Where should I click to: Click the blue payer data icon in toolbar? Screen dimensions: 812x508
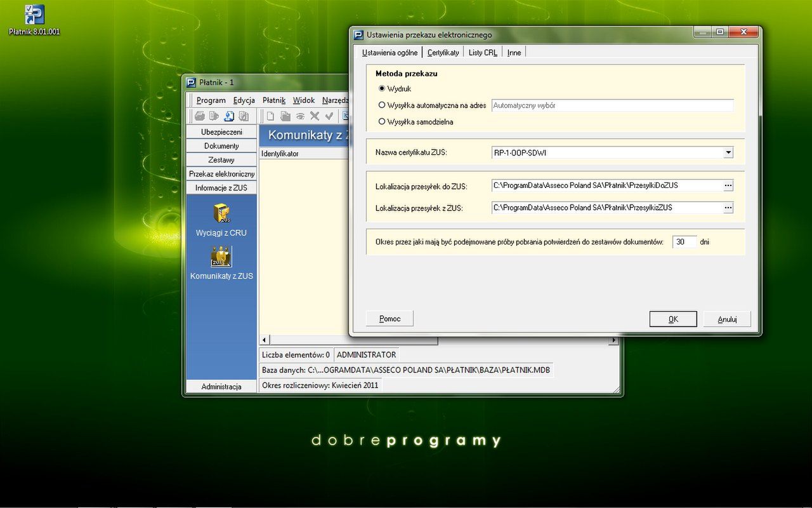pyautogui.click(x=228, y=116)
